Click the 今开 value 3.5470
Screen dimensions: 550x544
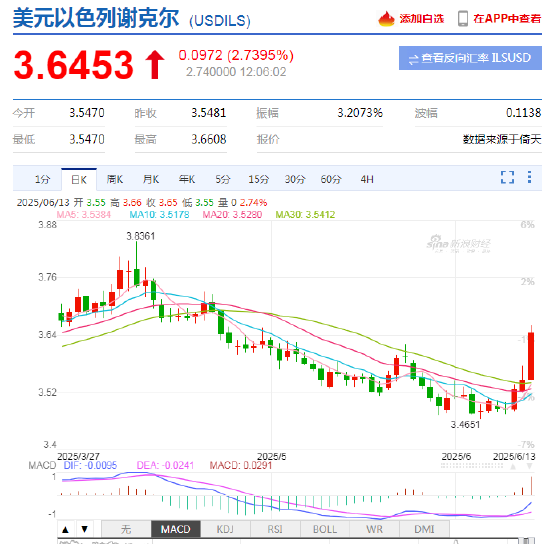tap(87, 113)
